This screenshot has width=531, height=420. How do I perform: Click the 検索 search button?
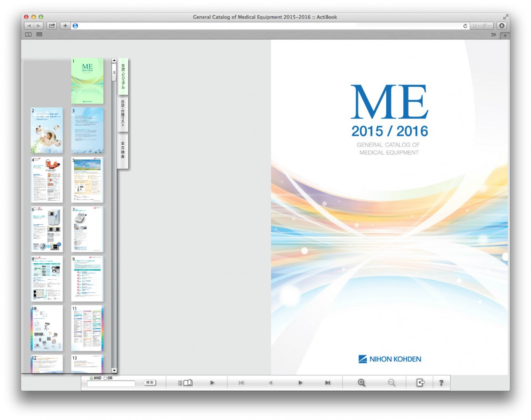[x=150, y=383]
